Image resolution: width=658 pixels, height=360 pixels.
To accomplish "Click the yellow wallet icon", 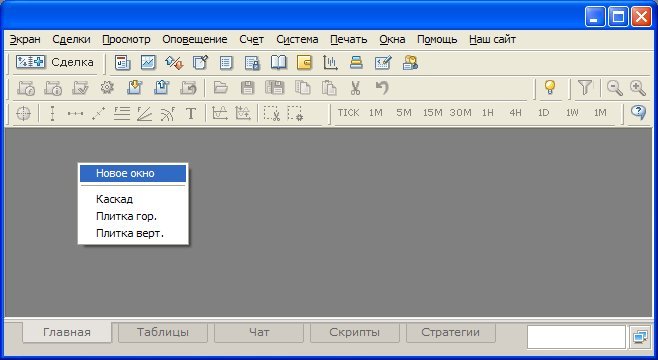I will tap(304, 63).
